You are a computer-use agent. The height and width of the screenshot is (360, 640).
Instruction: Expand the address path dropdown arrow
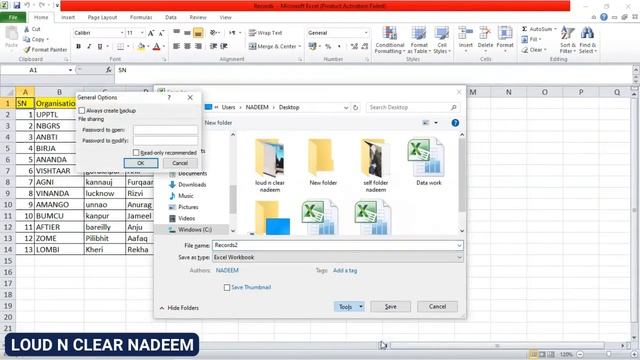[346, 107]
